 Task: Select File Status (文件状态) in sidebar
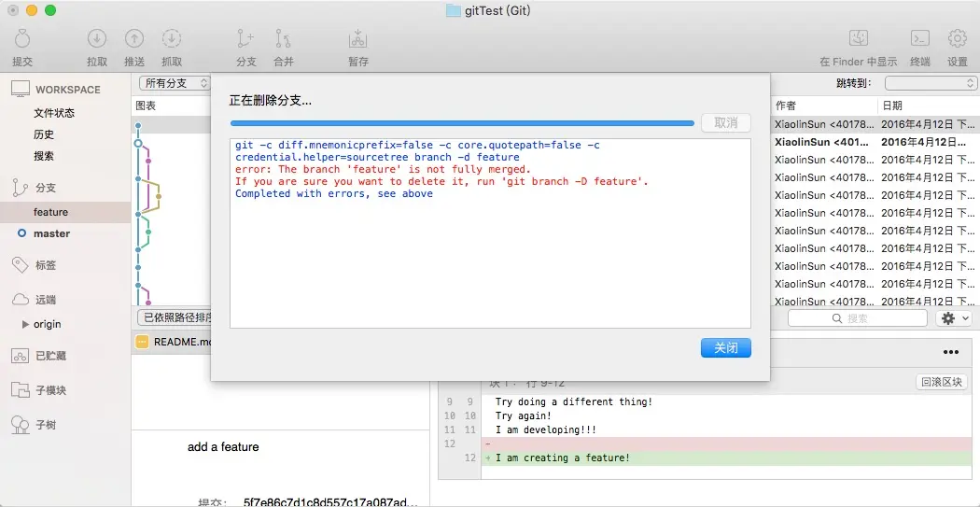(x=54, y=113)
